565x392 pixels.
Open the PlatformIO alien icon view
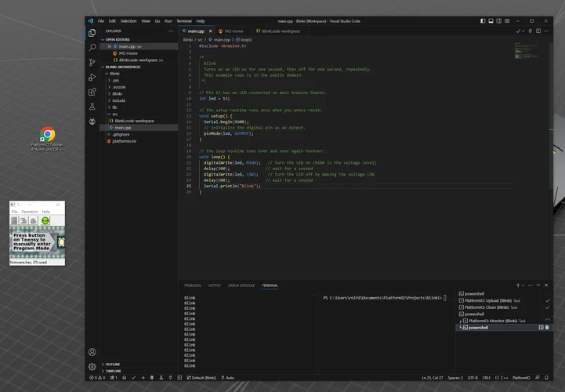click(92, 122)
